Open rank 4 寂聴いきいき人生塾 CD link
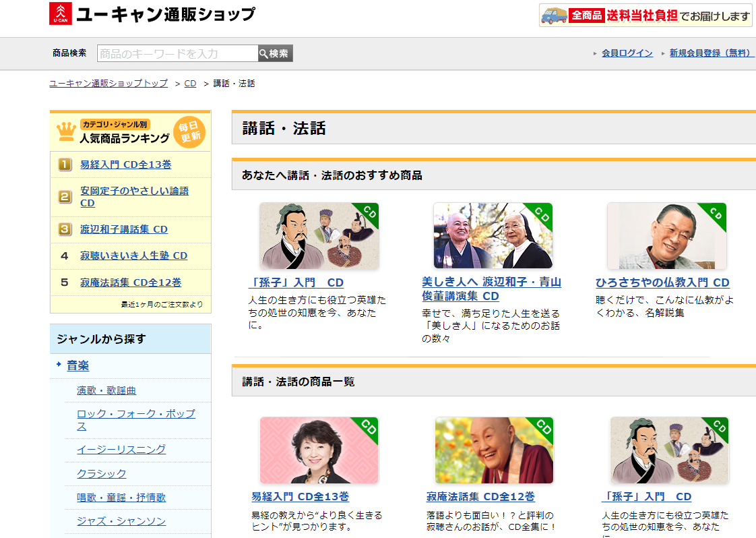The width and height of the screenshot is (756, 538). (x=133, y=256)
